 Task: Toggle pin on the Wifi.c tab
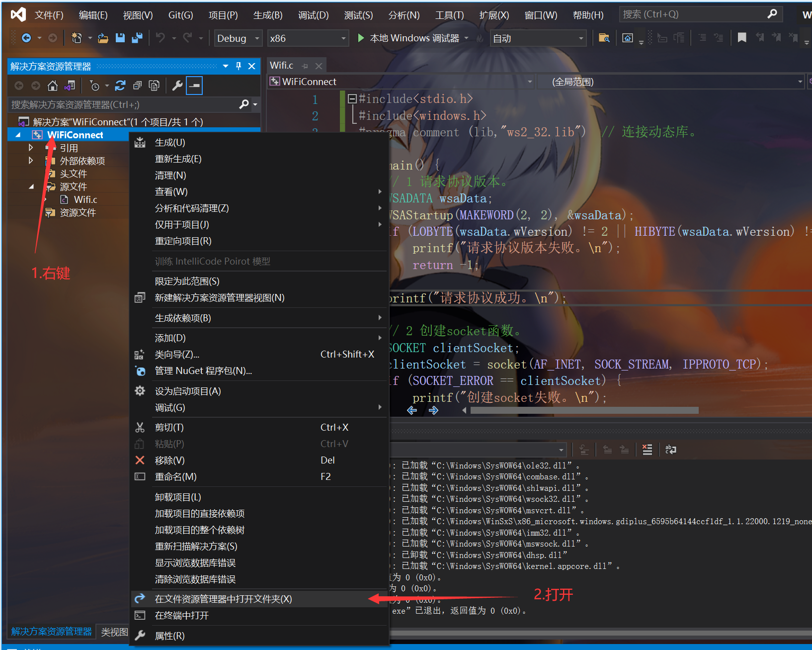[x=305, y=66]
